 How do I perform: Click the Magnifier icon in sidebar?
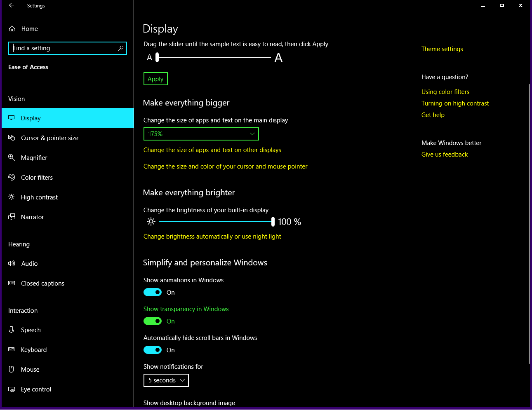coord(12,157)
